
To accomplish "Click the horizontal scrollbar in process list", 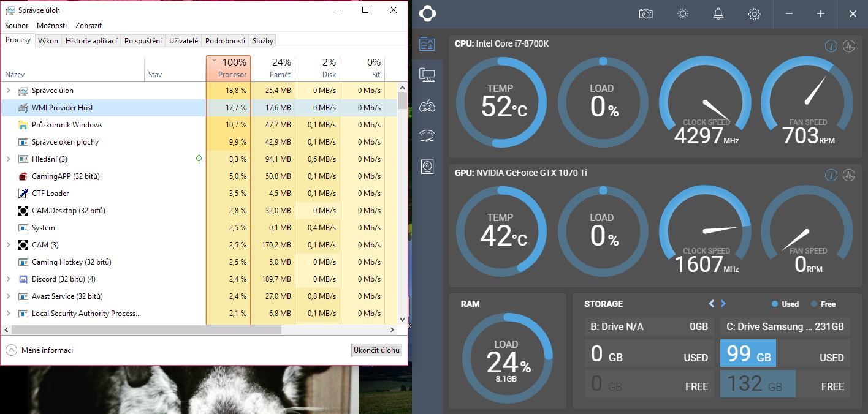I will (146, 329).
